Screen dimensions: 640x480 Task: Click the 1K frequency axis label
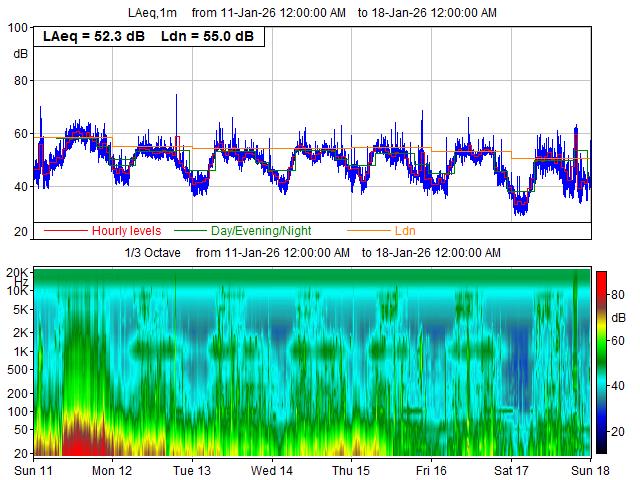pos(18,352)
